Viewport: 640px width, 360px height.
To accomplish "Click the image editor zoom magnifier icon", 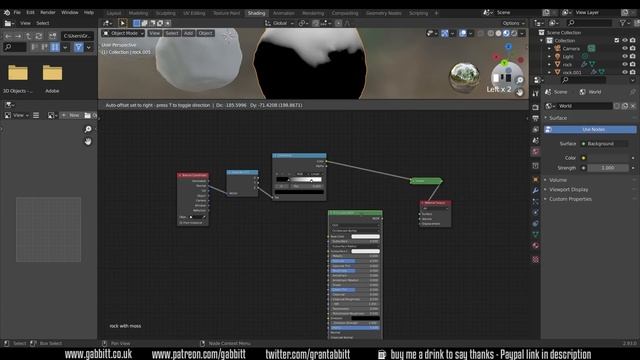I will (88, 129).
